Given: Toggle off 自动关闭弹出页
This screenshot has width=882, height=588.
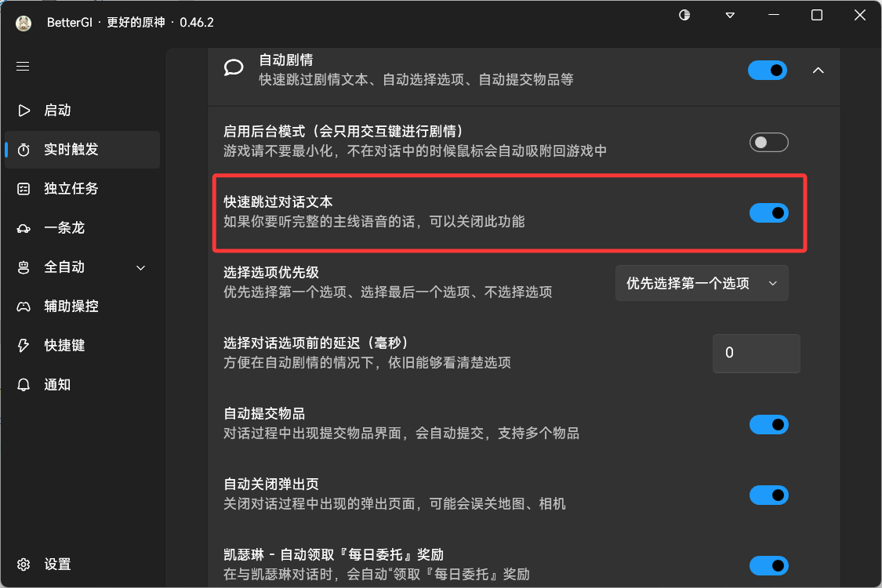Looking at the screenshot, I should pos(769,495).
